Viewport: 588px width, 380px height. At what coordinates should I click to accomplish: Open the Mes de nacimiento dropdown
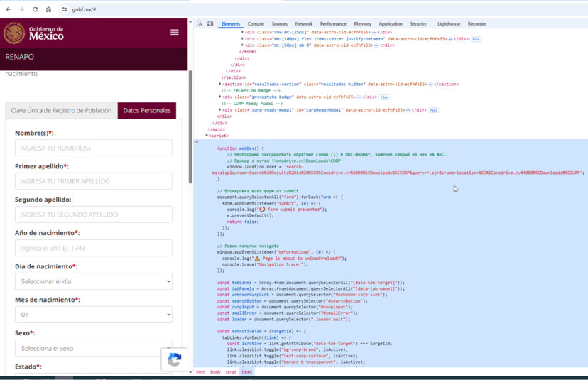click(x=93, y=315)
